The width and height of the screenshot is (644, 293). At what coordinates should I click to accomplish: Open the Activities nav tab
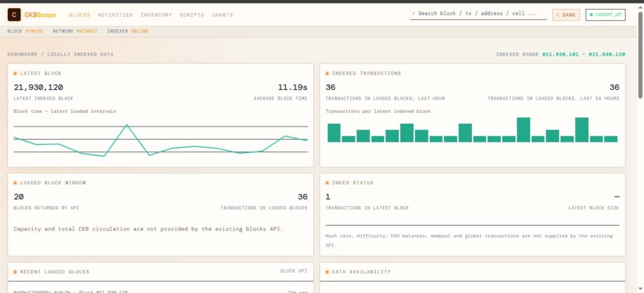(x=115, y=15)
